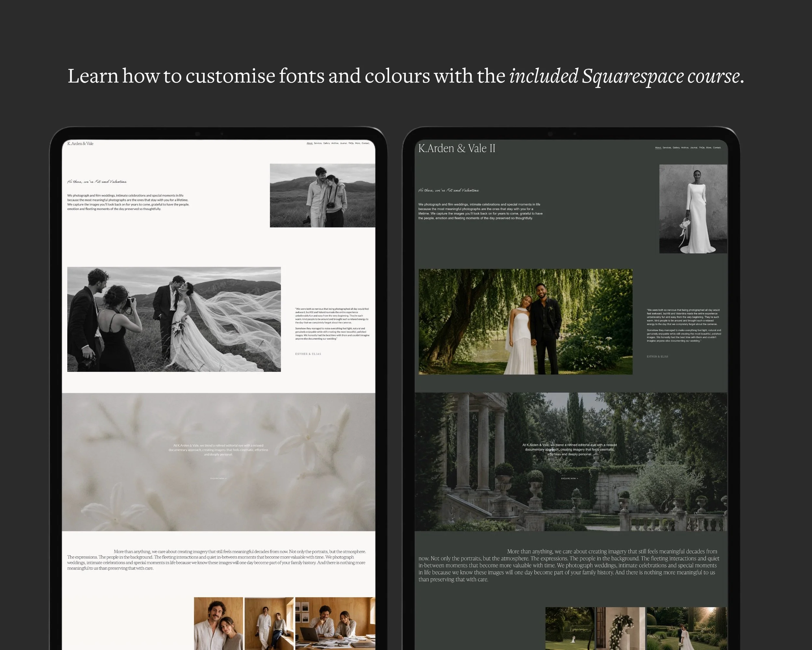This screenshot has height=650, width=812.
Task: Click the 'More than anything, we care' paragraph on the white site
Action: click(217, 560)
